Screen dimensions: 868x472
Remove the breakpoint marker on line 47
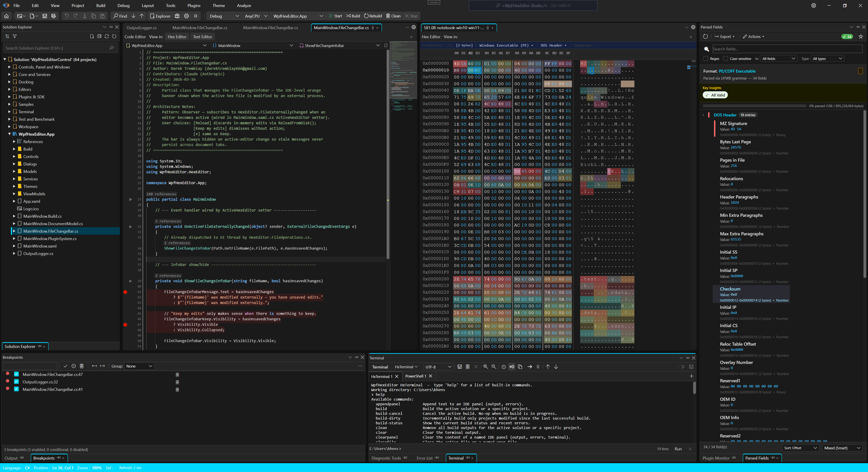[125, 324]
